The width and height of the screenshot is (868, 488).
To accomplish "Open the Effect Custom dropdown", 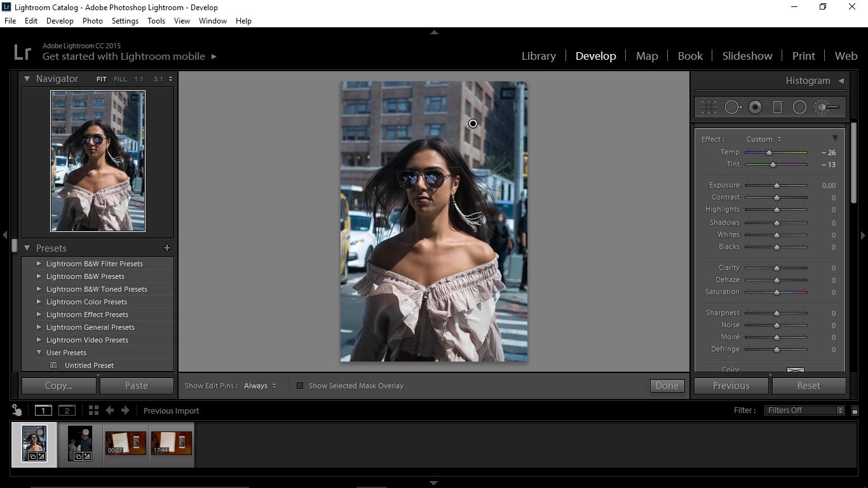I will [764, 139].
